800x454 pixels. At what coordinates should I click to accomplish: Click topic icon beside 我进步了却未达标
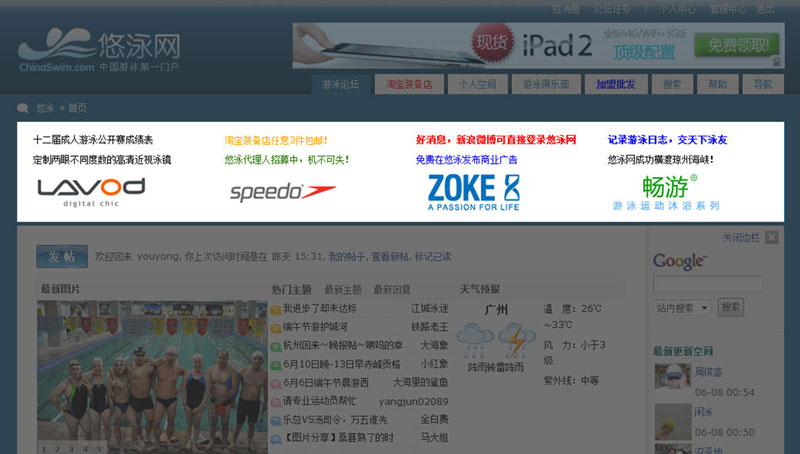[x=276, y=310]
